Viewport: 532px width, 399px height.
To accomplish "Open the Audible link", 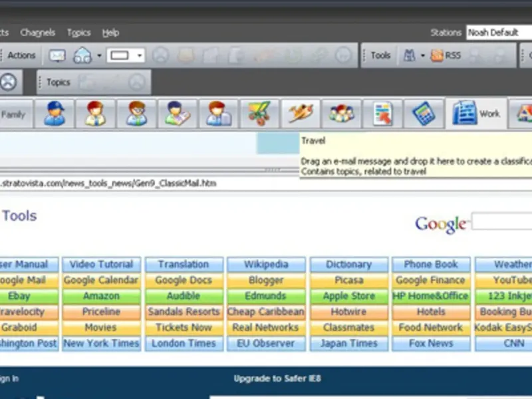I will (184, 296).
